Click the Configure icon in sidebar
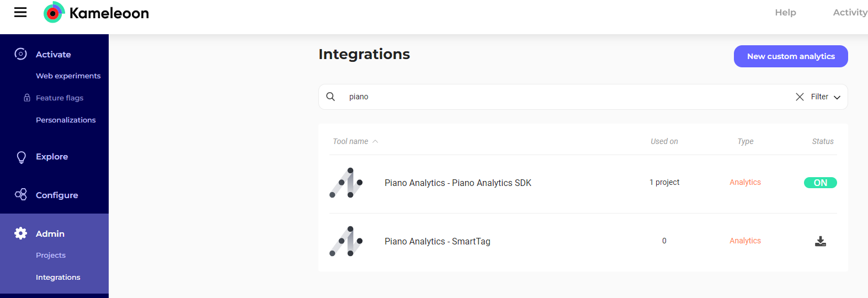Viewport: 868px width, 298px height. coord(21,195)
